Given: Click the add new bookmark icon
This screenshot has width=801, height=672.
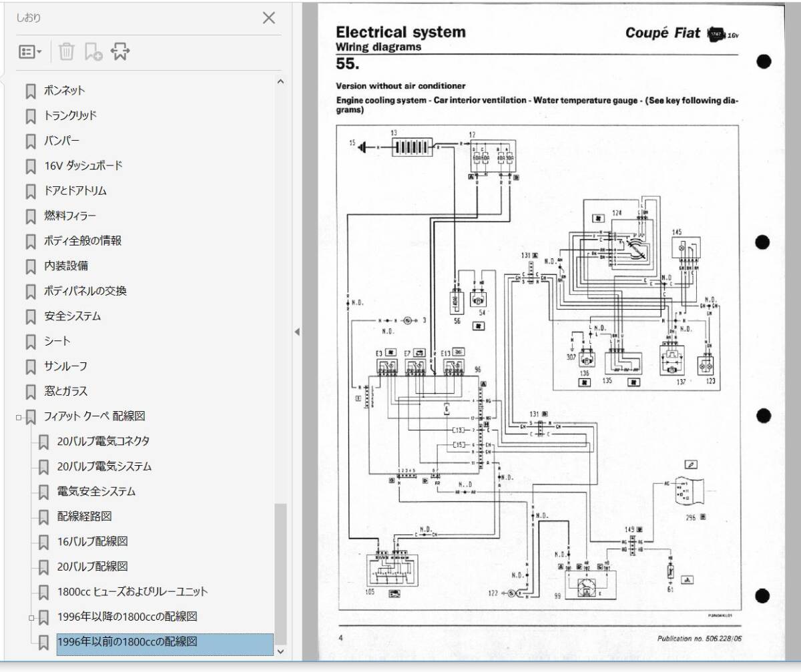Looking at the screenshot, I should click(x=93, y=52).
